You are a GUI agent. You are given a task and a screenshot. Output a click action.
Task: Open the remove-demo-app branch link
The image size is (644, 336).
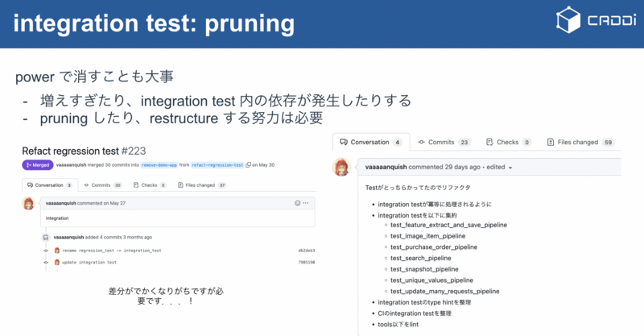click(159, 165)
